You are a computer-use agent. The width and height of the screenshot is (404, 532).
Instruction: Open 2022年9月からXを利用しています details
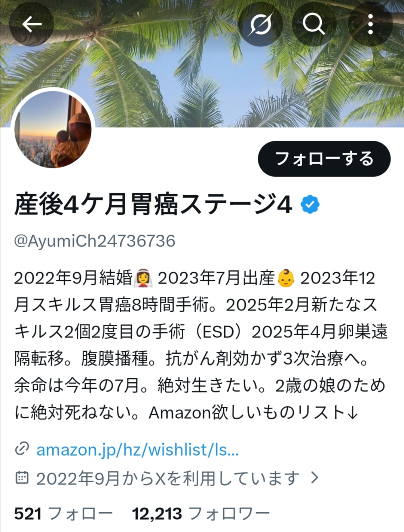167,478
